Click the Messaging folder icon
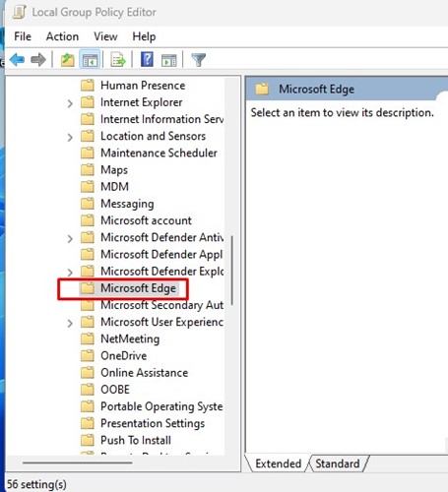Image resolution: width=448 pixels, height=492 pixels. tap(88, 204)
